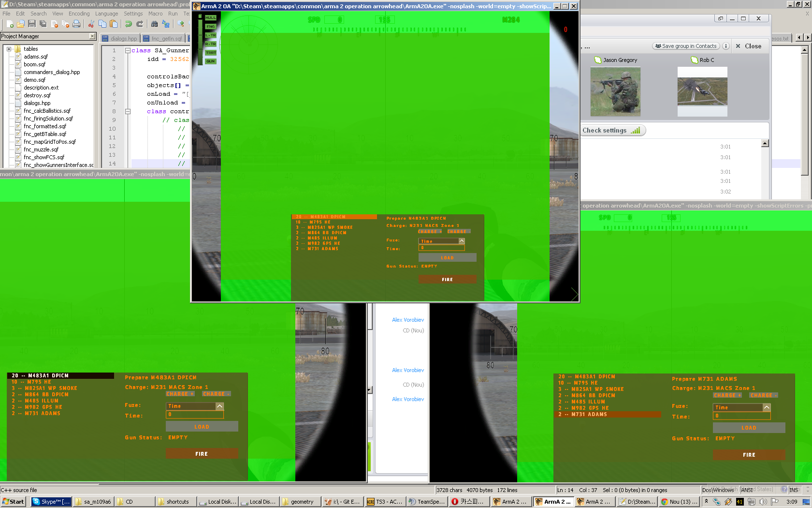812x508 pixels.
Task: Click the Find binoculars icon
Action: (x=154, y=24)
